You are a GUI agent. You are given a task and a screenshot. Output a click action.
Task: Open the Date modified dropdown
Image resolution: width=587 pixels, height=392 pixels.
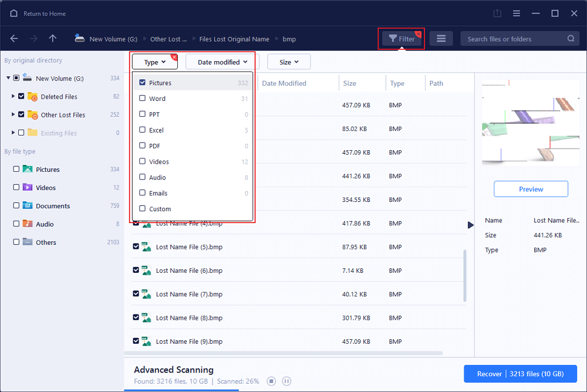[222, 62]
